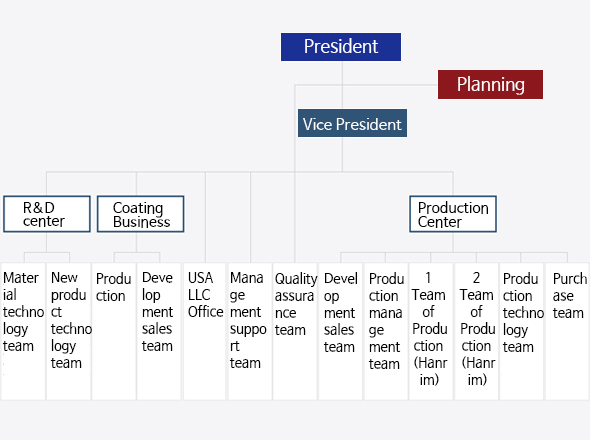Click New product technology team cell
The image size is (590, 440).
(x=68, y=331)
